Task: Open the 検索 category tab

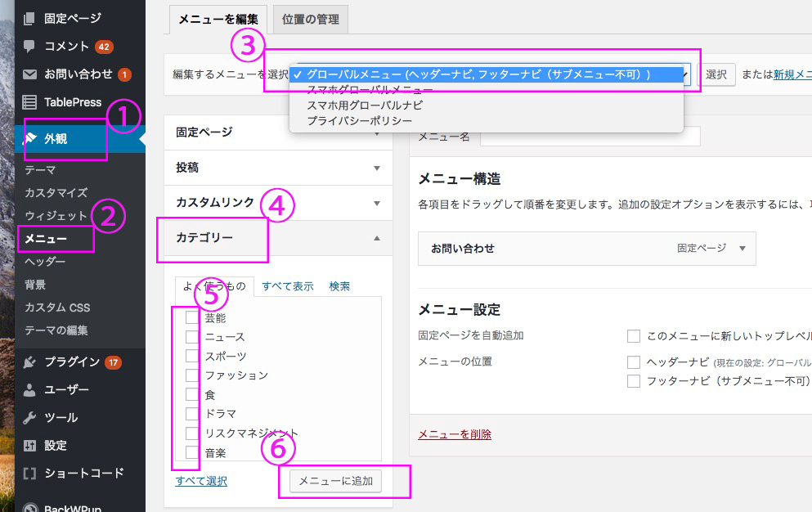Action: [x=339, y=286]
